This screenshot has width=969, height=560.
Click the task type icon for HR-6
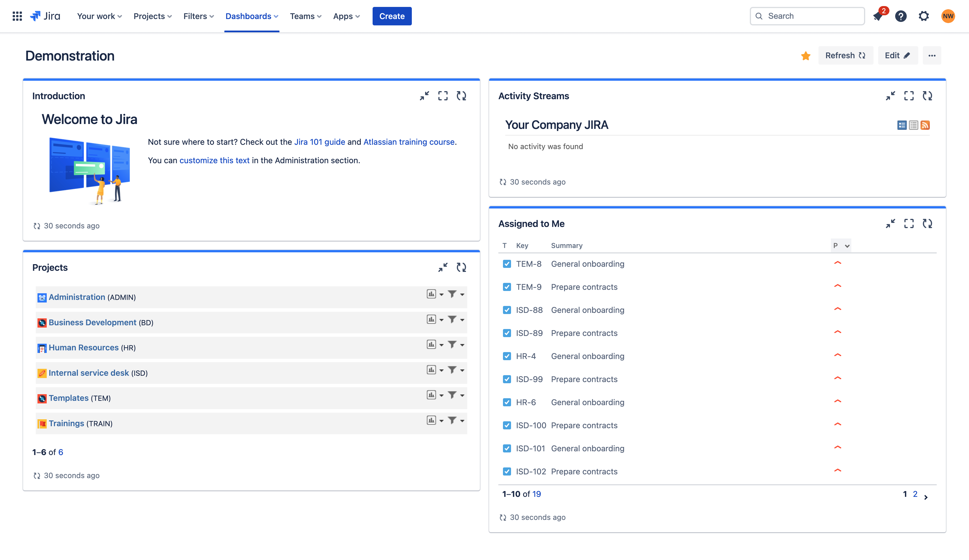coord(507,402)
